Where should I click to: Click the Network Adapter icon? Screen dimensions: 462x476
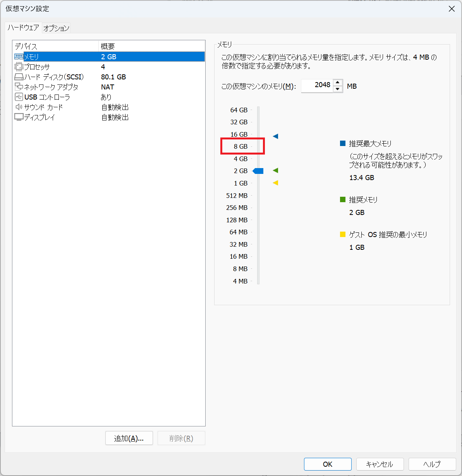19,87
